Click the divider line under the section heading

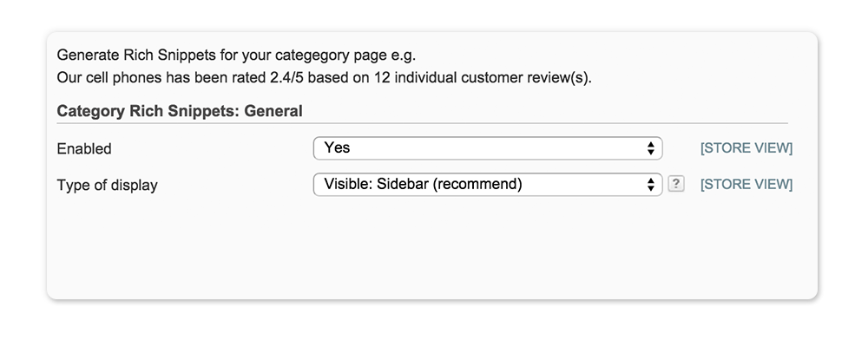pyautogui.click(x=422, y=124)
